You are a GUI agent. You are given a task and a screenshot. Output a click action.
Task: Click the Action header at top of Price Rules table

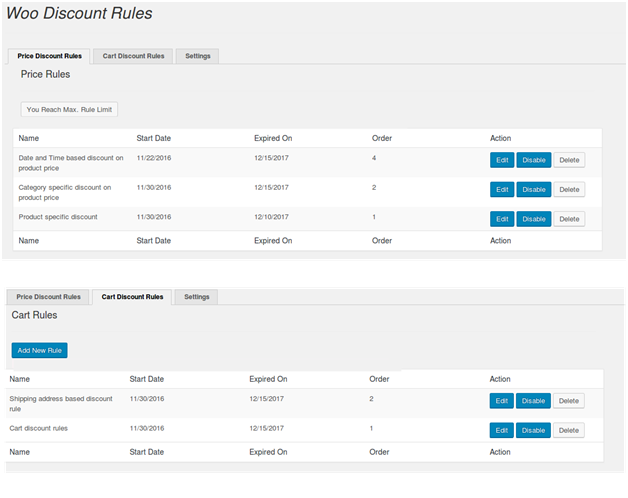point(501,138)
